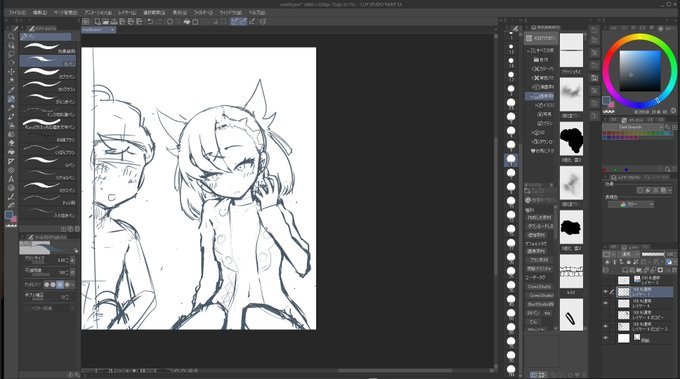This screenshot has height=379, width=680.
Task: Select the first anti-aliasing option (none)
Action: [46, 285]
